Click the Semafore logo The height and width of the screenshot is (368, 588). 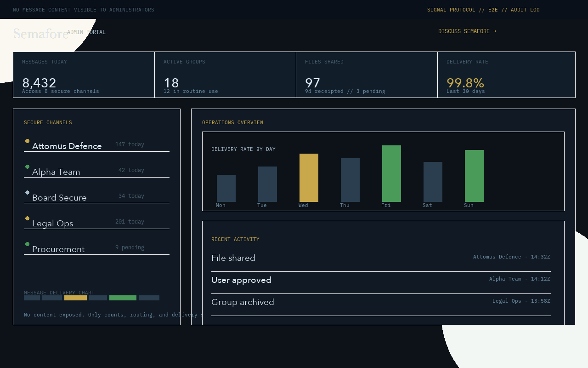pyautogui.click(x=40, y=34)
